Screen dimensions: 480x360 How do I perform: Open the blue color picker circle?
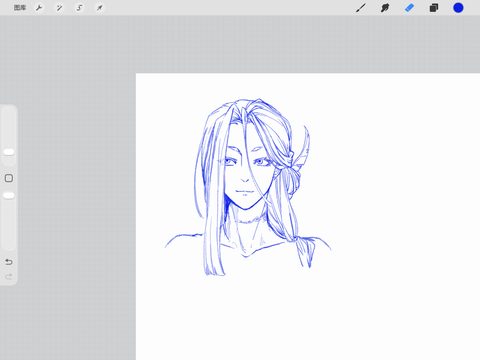click(x=458, y=8)
